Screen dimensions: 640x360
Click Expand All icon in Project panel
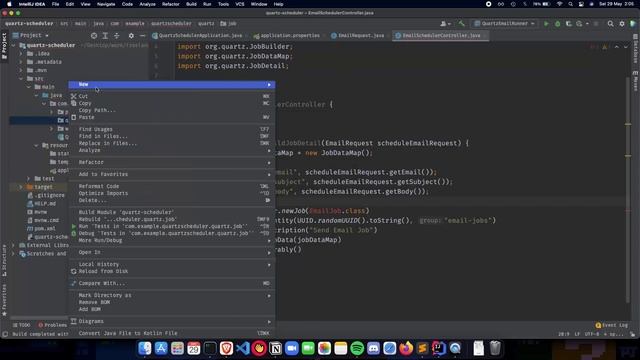coord(105,36)
